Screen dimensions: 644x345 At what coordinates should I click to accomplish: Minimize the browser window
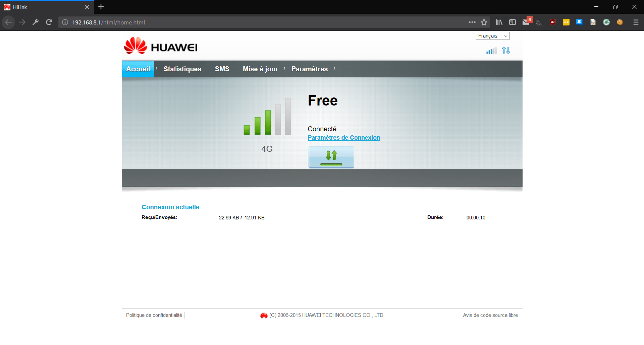596,7
